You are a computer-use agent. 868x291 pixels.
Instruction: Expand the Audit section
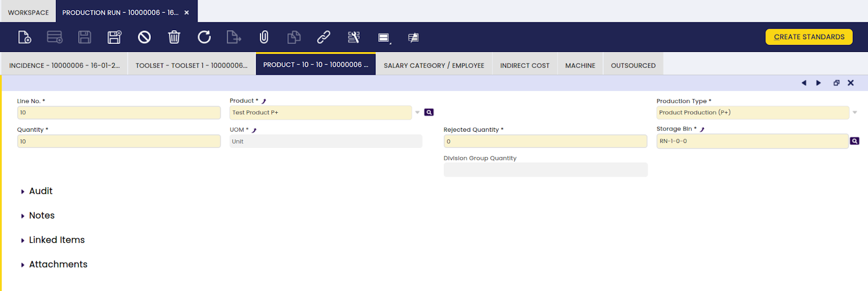[40, 191]
